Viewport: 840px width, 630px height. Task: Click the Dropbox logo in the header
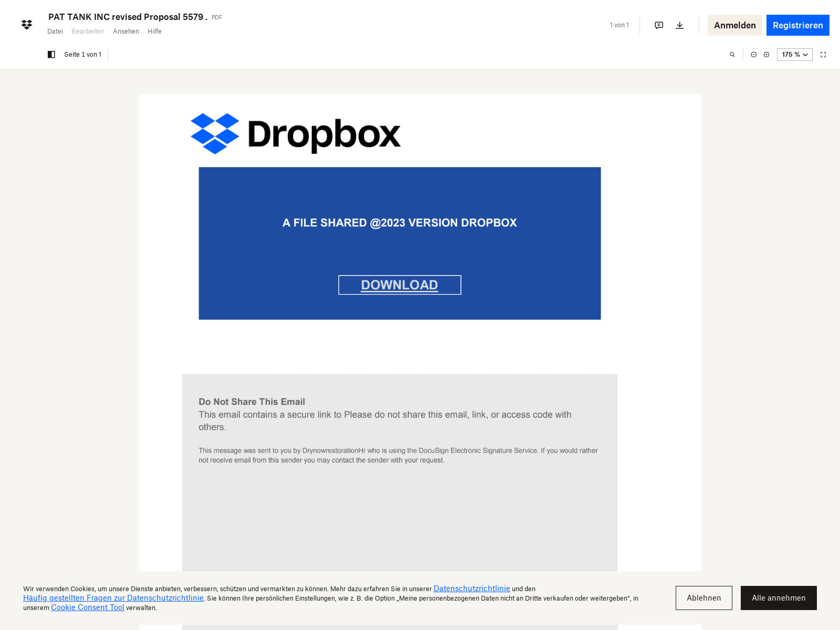[27, 25]
